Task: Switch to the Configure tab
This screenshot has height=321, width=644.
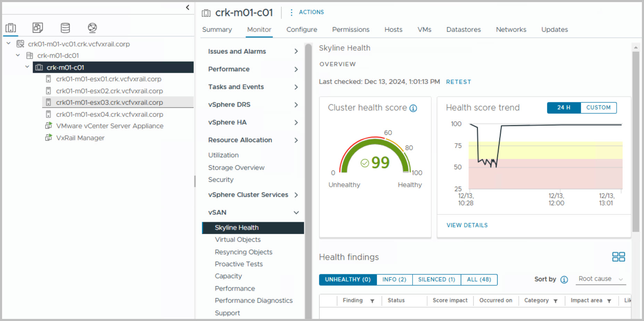Action: [302, 30]
